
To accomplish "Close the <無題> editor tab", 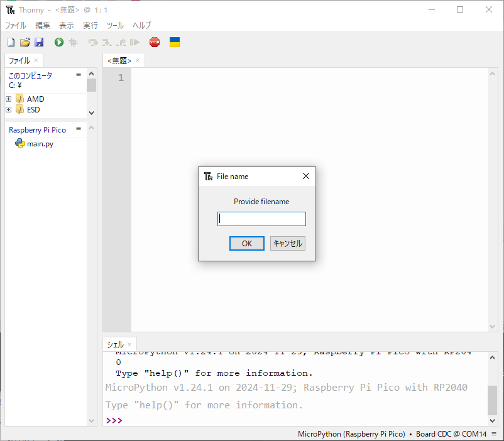I will pos(138,60).
